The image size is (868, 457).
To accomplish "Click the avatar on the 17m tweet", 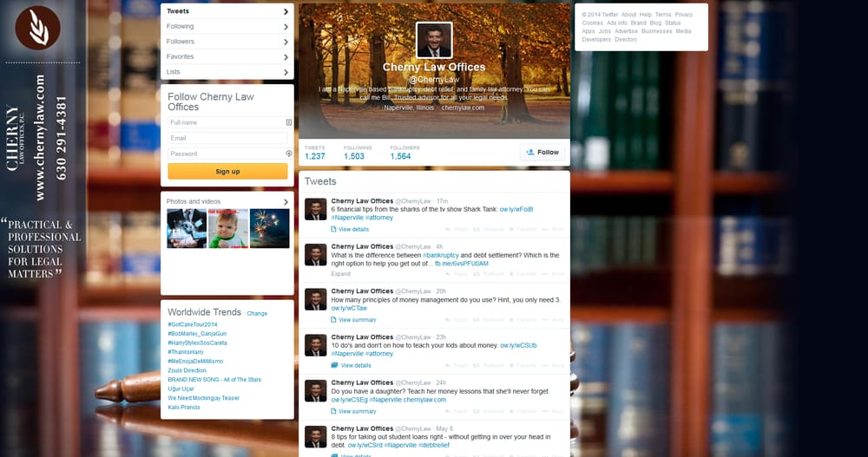I will pos(316,209).
